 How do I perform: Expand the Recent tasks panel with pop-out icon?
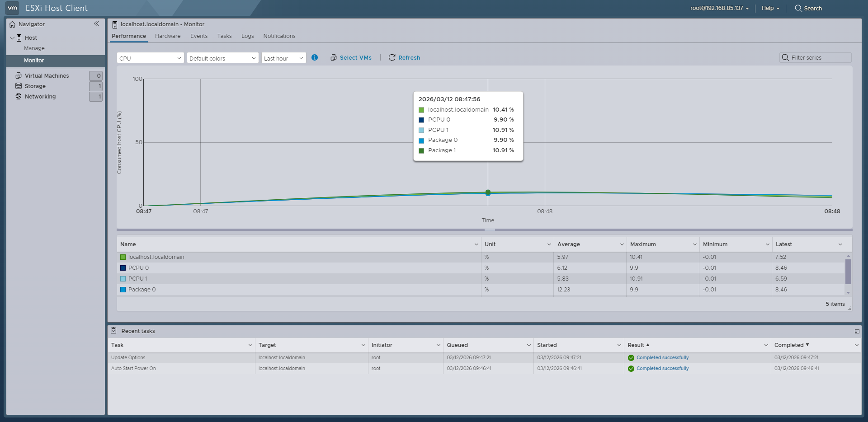point(857,331)
